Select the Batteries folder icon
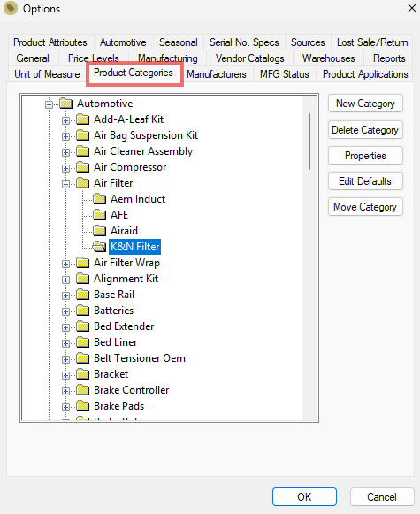 point(82,311)
